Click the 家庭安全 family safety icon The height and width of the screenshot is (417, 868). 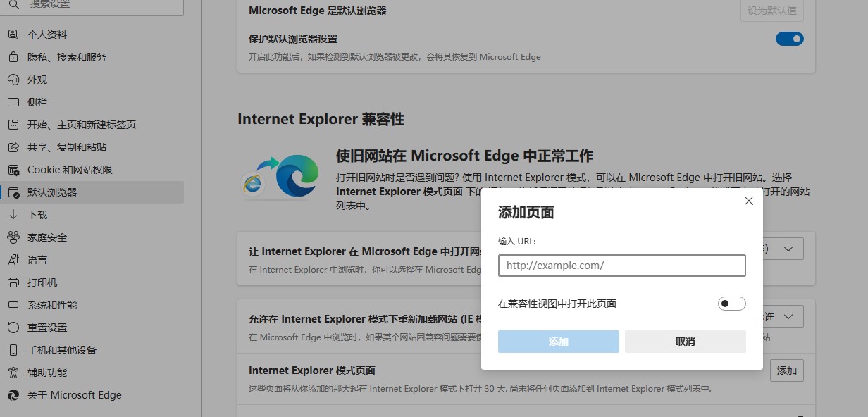pyautogui.click(x=13, y=237)
